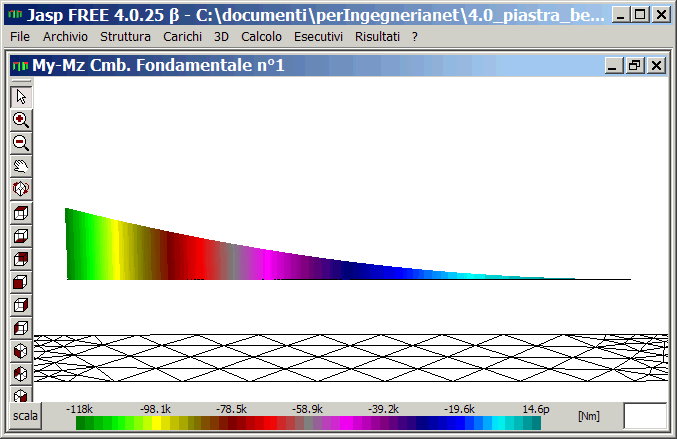Click the yellow legend swatch near -98.1k

click(156, 423)
